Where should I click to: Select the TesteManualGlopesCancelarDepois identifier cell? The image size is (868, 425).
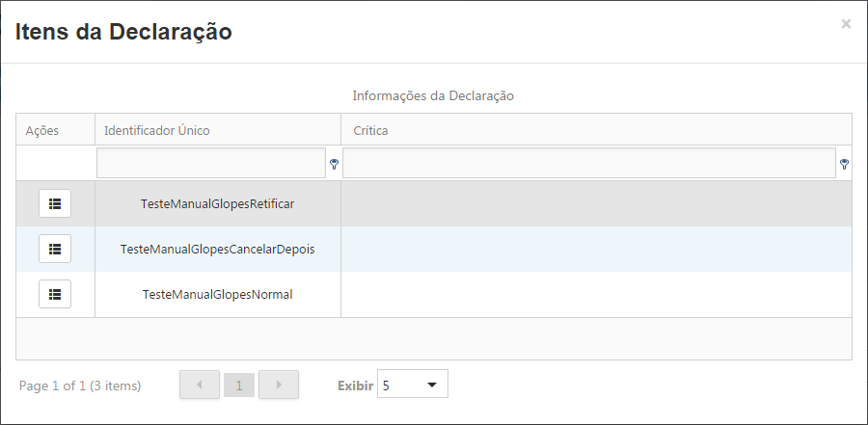[x=217, y=249]
